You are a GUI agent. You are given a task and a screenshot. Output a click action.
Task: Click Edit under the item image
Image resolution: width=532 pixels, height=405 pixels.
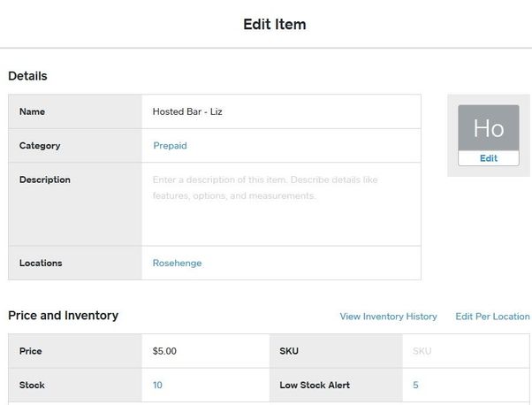[x=488, y=158]
